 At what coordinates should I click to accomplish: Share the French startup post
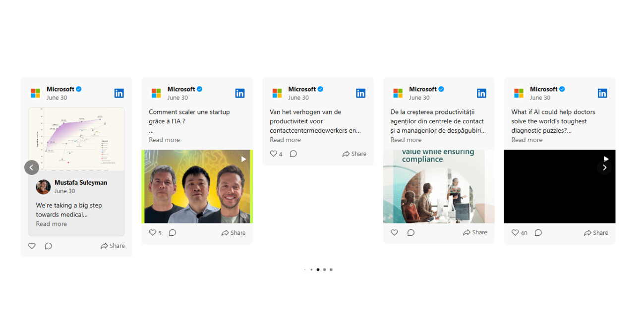coord(234,233)
